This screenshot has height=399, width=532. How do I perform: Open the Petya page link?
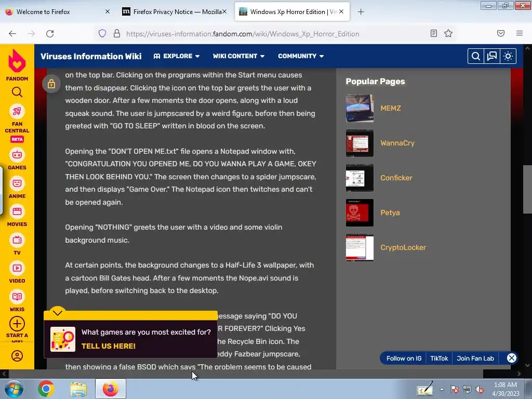[390, 212]
